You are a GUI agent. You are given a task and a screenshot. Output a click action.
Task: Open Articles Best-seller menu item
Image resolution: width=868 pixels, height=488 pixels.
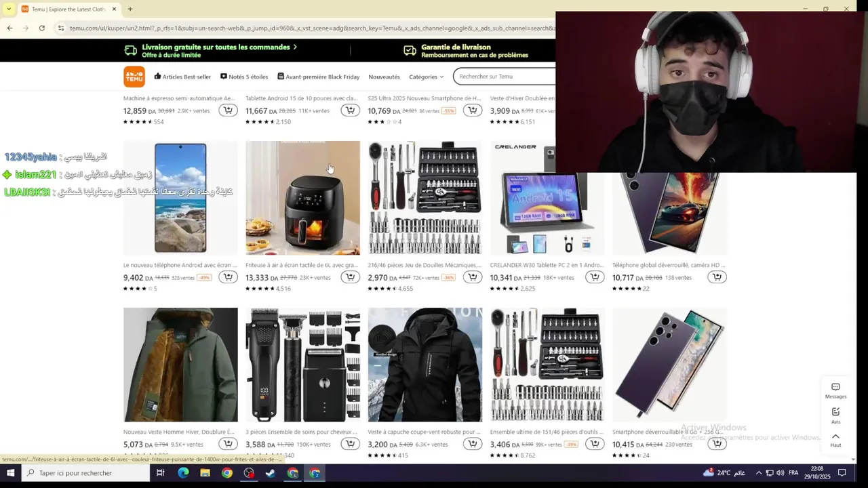pos(182,77)
